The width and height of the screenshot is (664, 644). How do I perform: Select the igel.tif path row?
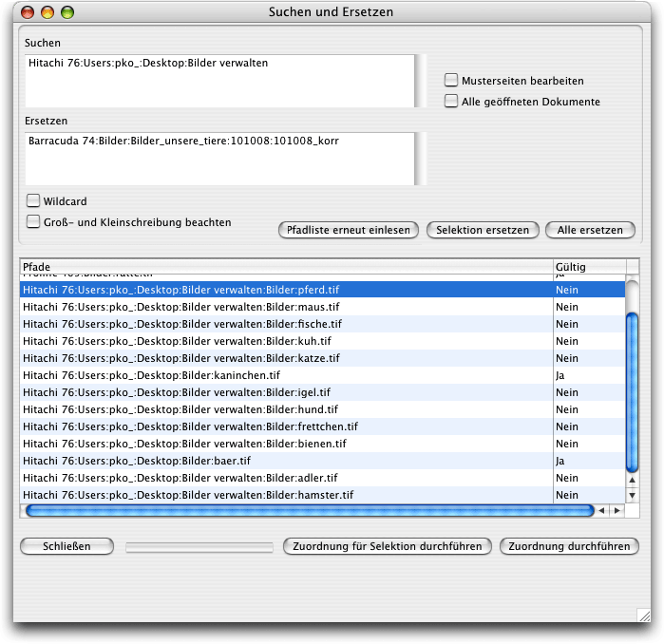pos(322,392)
